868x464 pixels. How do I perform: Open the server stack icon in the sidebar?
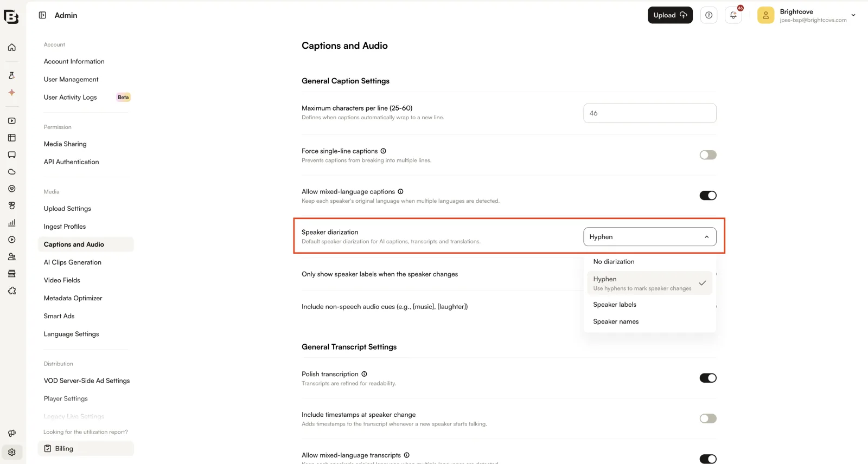[12, 274]
